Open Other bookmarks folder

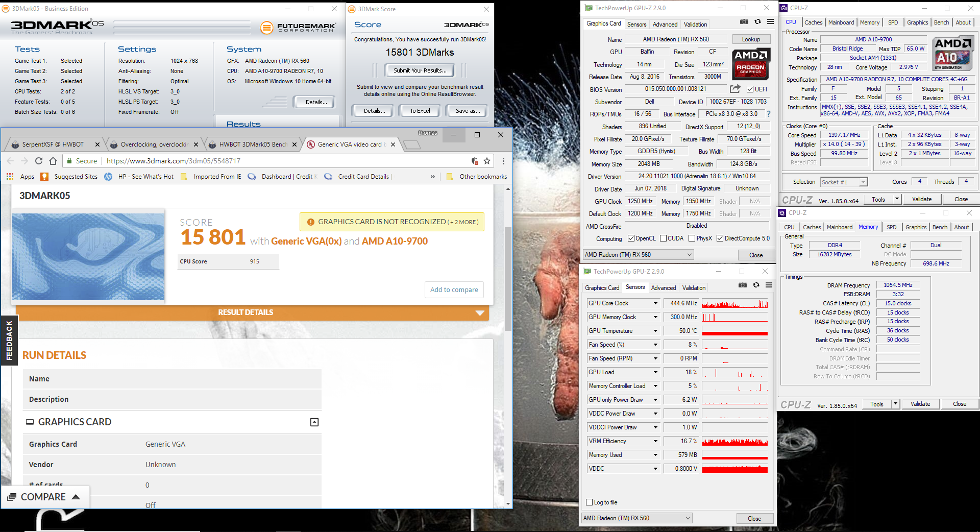point(477,177)
